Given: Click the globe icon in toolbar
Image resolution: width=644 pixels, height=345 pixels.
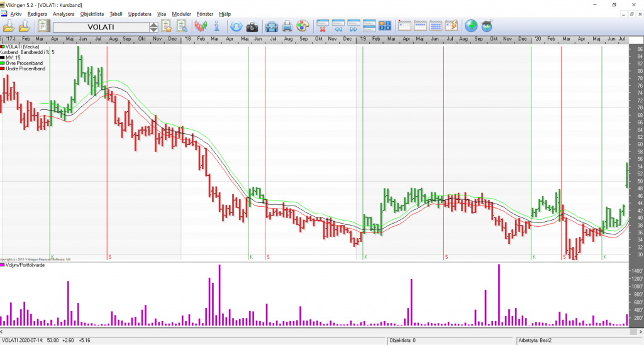Looking at the screenshot, I should [x=471, y=26].
